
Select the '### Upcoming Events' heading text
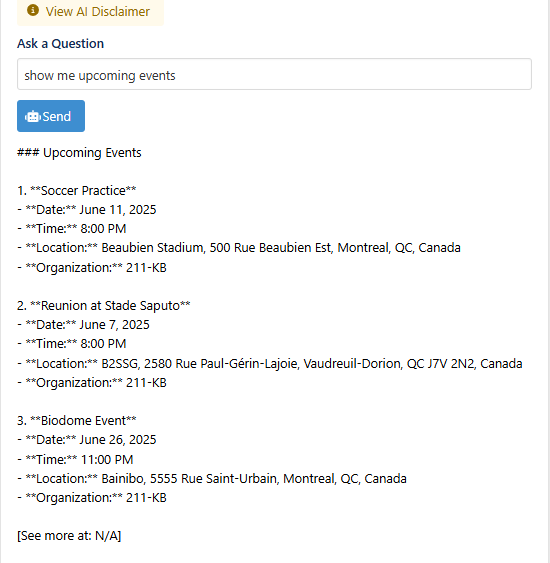[79, 153]
